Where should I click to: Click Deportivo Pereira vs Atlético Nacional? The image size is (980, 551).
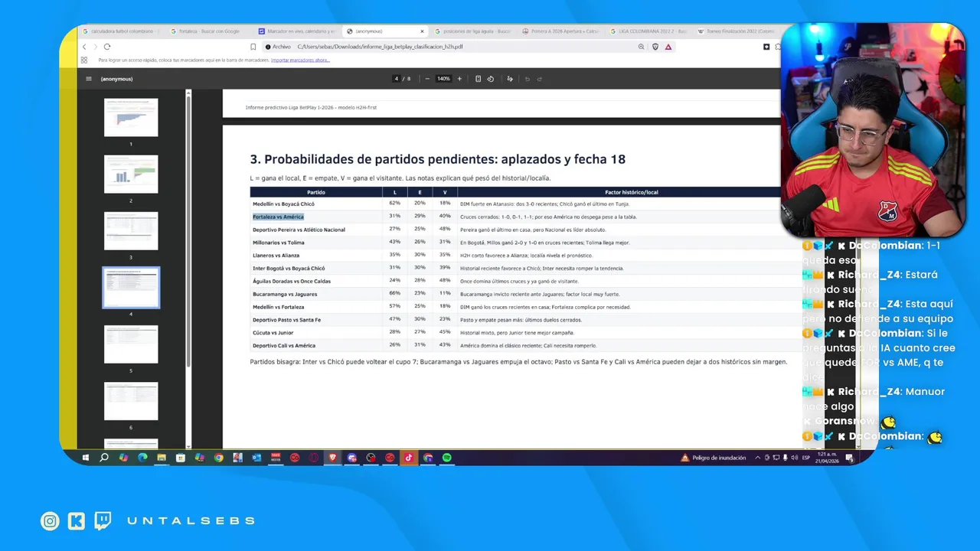[299, 230]
